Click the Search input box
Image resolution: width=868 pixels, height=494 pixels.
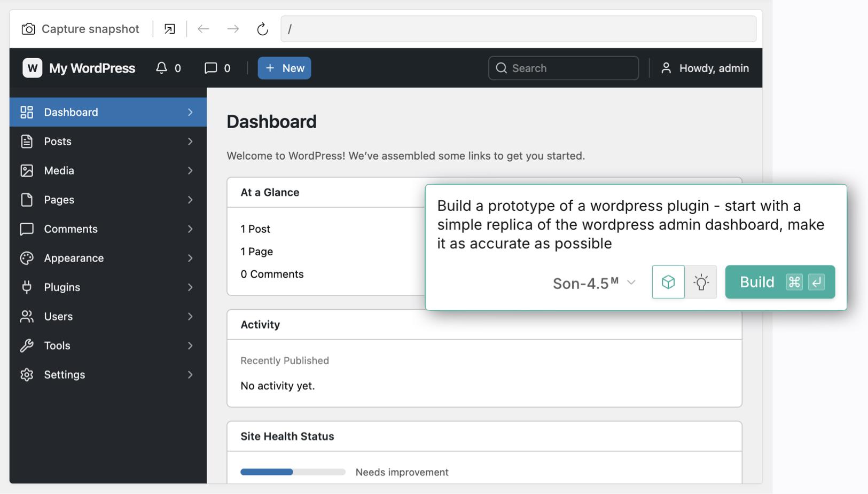[x=564, y=68]
